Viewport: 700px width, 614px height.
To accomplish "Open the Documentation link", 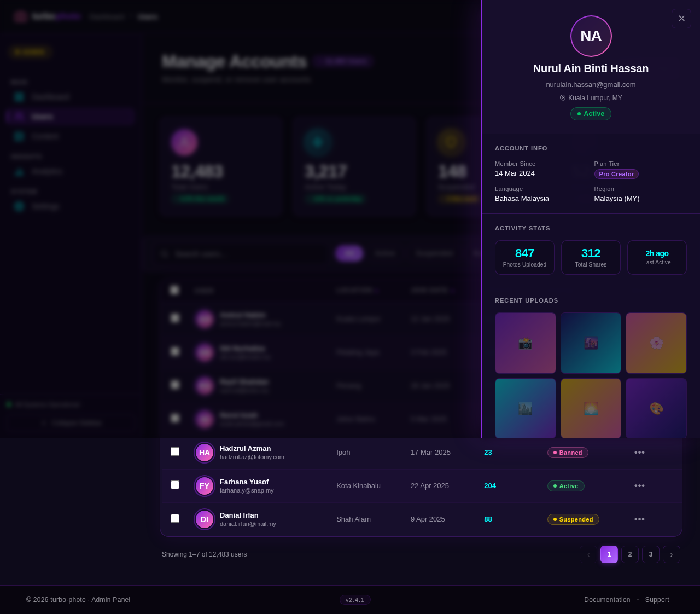I will [x=607, y=600].
